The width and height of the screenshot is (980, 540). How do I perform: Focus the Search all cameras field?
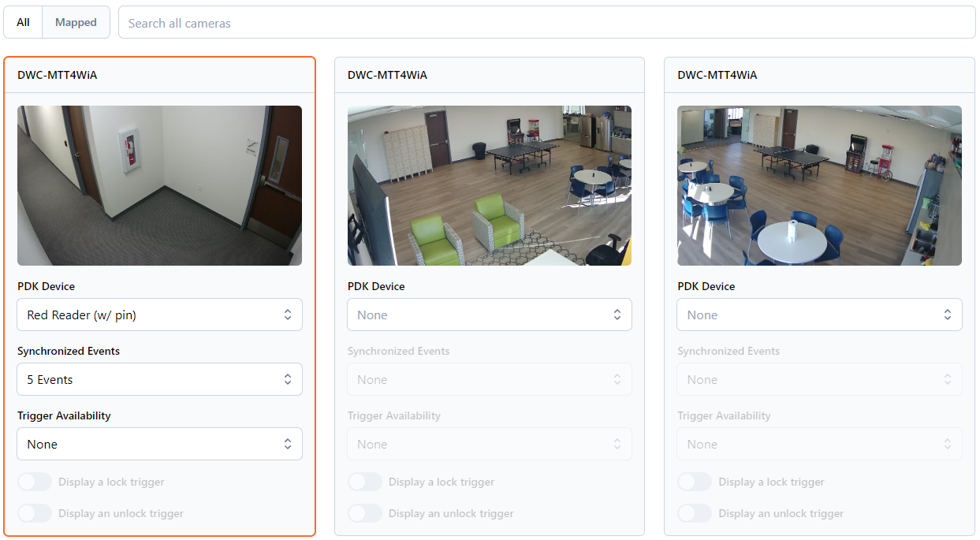(547, 23)
